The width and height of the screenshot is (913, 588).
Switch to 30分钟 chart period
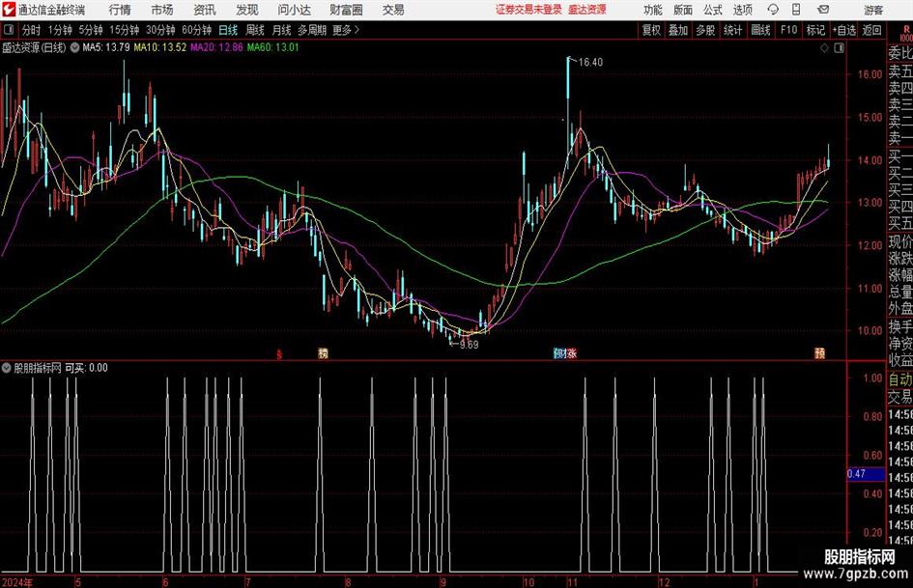click(x=160, y=30)
